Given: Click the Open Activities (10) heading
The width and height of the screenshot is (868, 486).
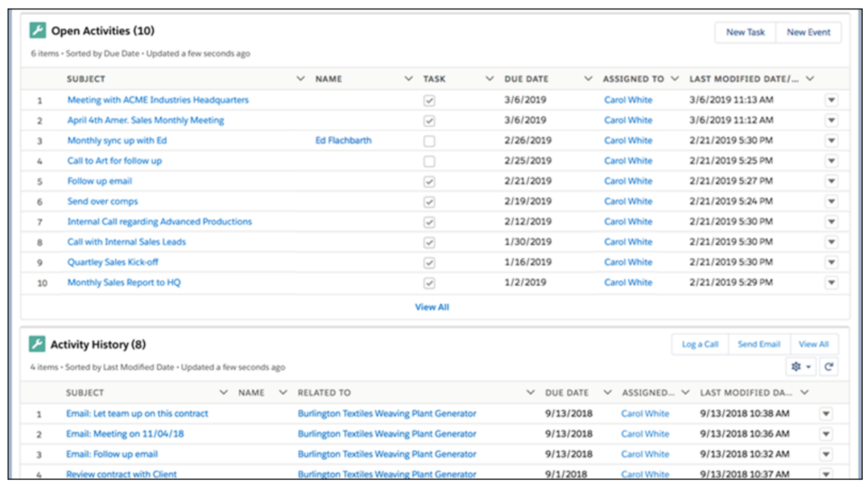Looking at the screenshot, I should [x=103, y=31].
